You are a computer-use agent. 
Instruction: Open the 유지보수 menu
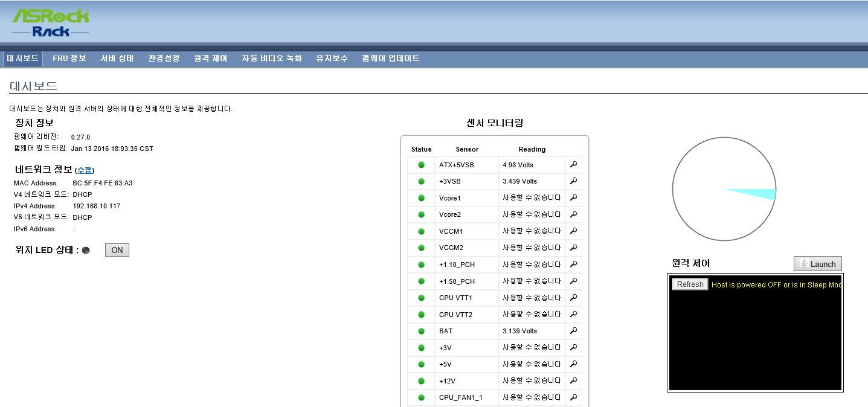[332, 59]
